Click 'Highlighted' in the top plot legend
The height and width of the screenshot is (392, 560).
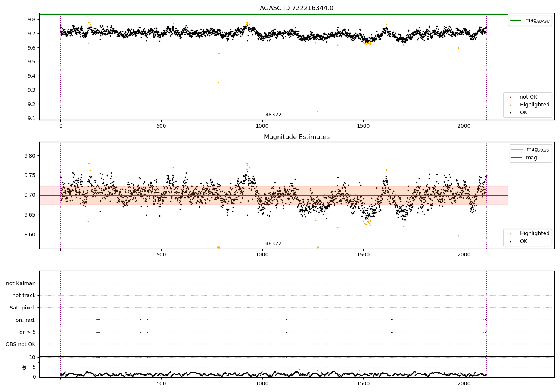pos(534,105)
